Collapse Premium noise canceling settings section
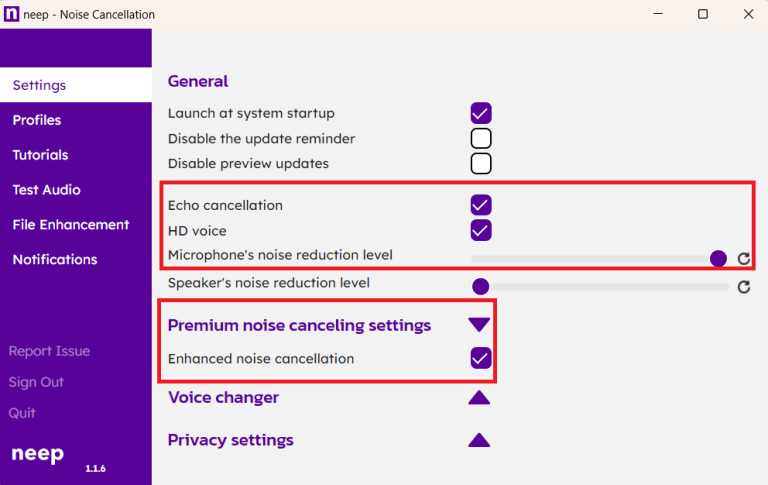768x485 pixels. tap(479, 325)
